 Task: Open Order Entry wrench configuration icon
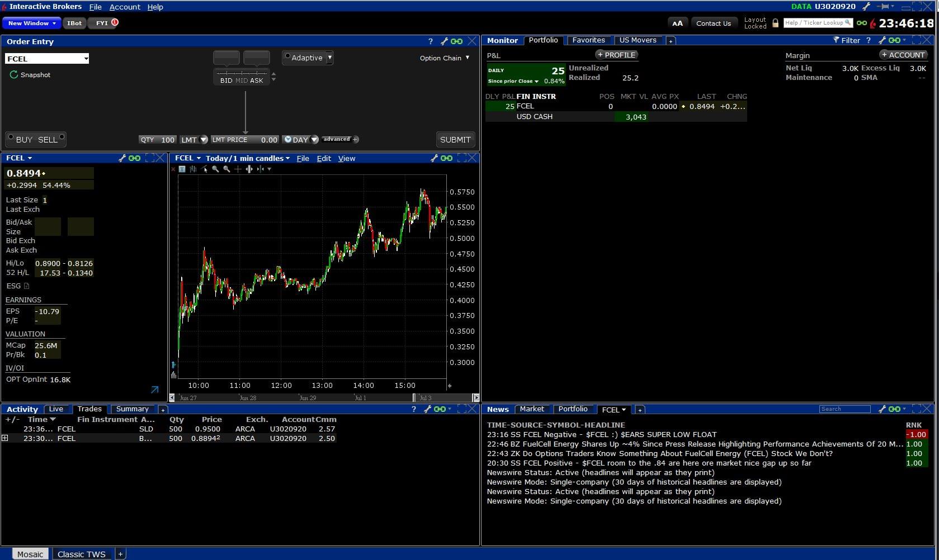(x=444, y=41)
